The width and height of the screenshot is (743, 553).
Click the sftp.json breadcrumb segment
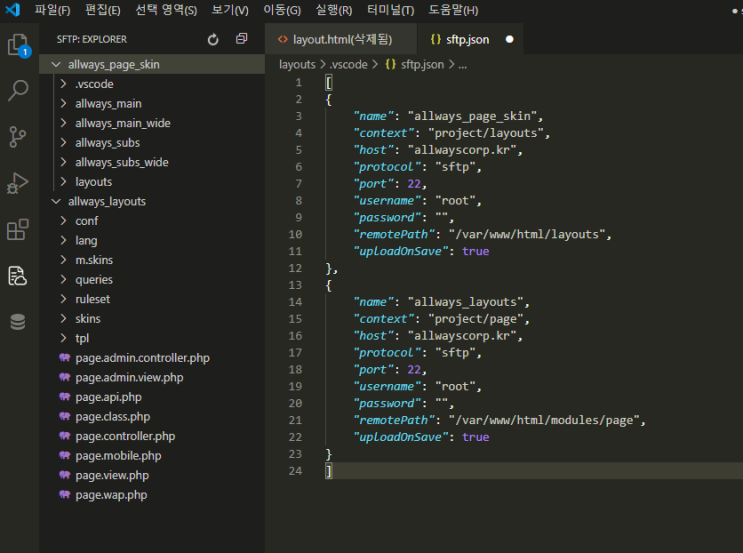pyautogui.click(x=422, y=64)
